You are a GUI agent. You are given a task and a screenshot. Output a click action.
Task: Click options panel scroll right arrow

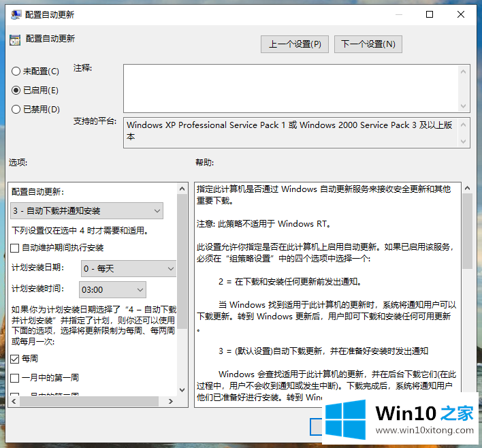171,401
